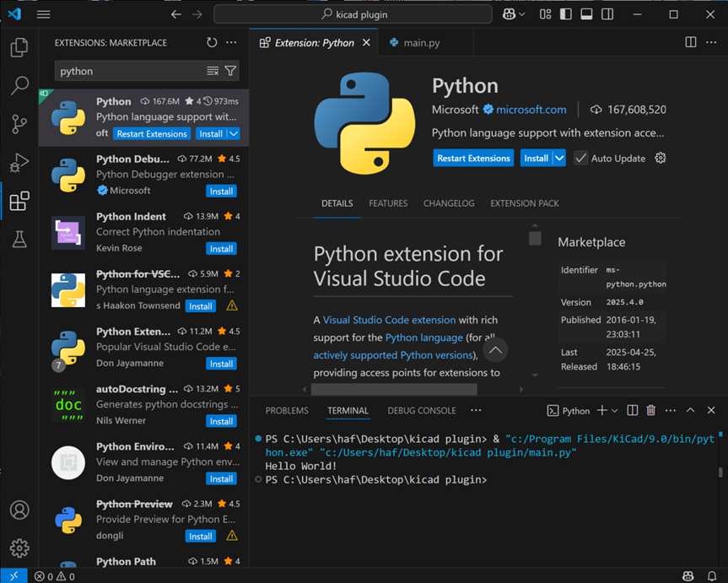The image size is (728, 583).
Task: Install the Python Debugger extension
Action: point(221,192)
